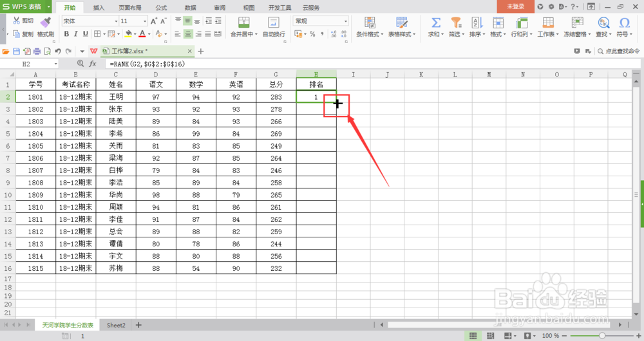This screenshot has height=341, width=644.
Task: Click the Undo arrow icon
Action: pyautogui.click(x=58, y=51)
